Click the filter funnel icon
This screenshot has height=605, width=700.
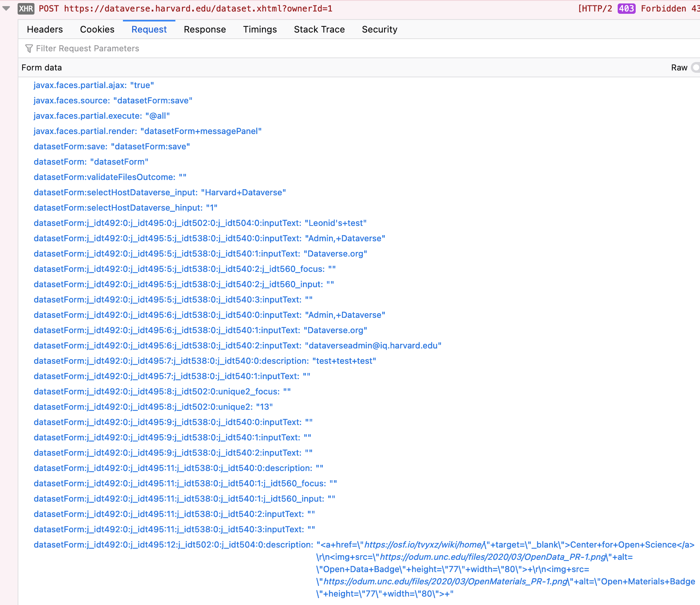point(28,48)
